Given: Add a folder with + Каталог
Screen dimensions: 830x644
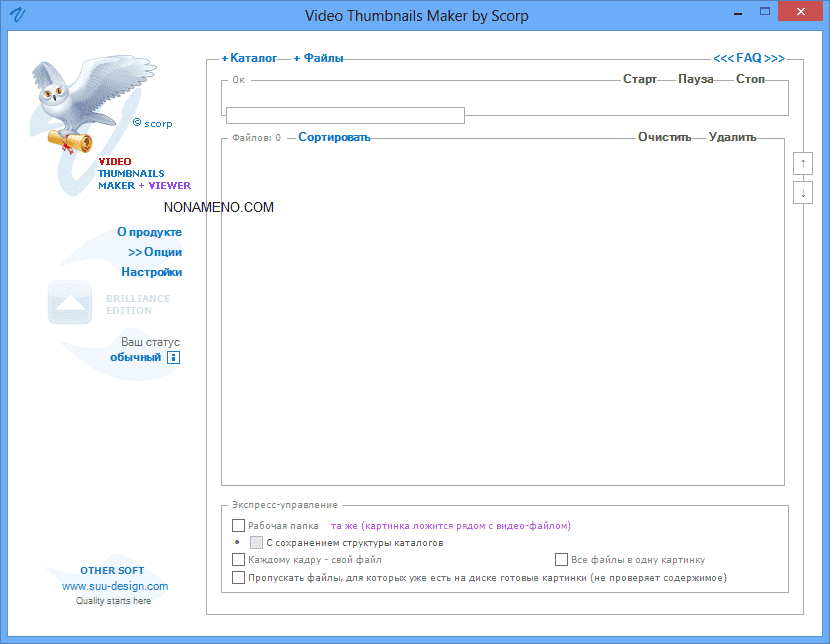Looking at the screenshot, I should tap(249, 58).
